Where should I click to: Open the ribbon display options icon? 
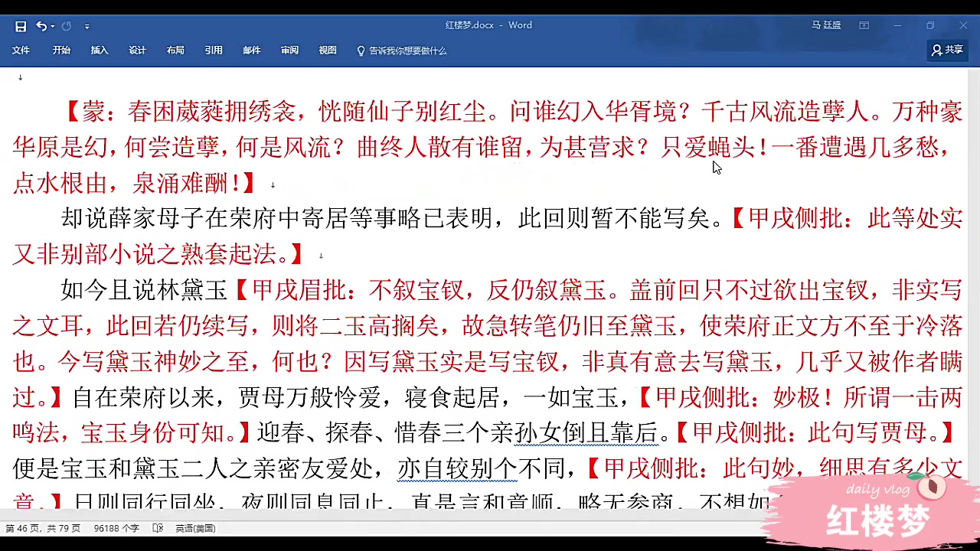tap(864, 25)
